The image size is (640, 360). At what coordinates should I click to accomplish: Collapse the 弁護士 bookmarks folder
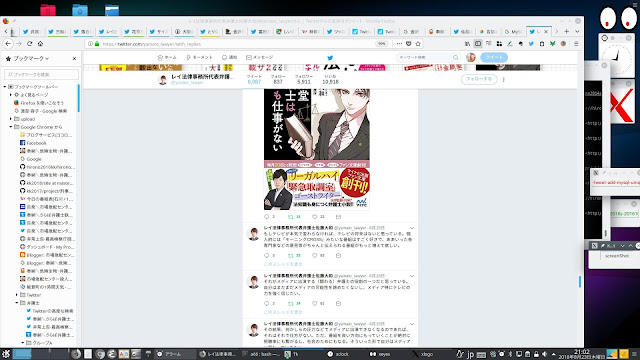click(17, 303)
